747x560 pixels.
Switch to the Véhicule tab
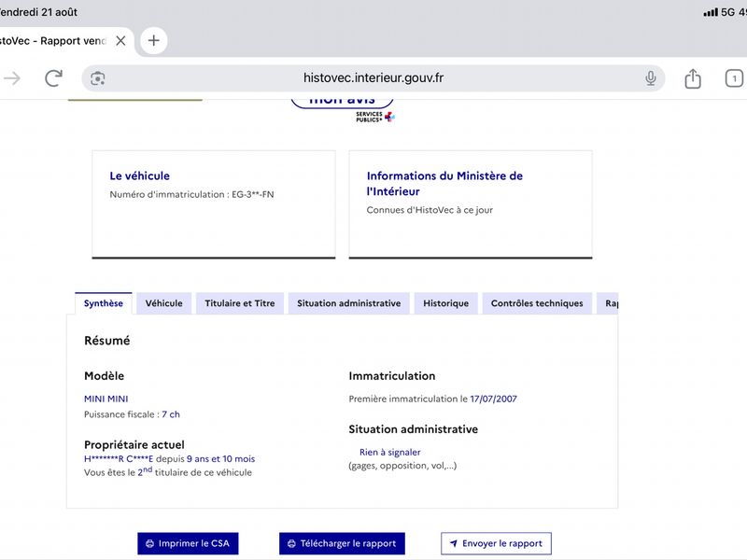tap(164, 303)
